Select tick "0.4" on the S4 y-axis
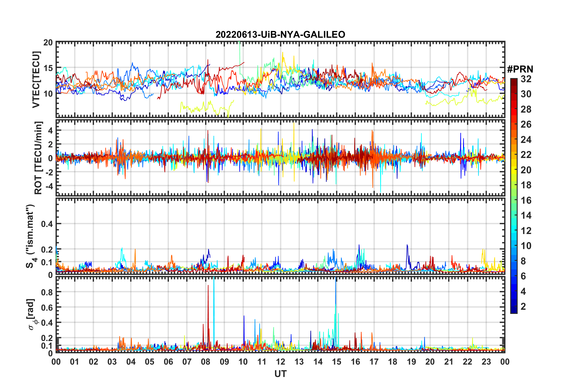The height and width of the screenshot is (392, 561). [47, 224]
